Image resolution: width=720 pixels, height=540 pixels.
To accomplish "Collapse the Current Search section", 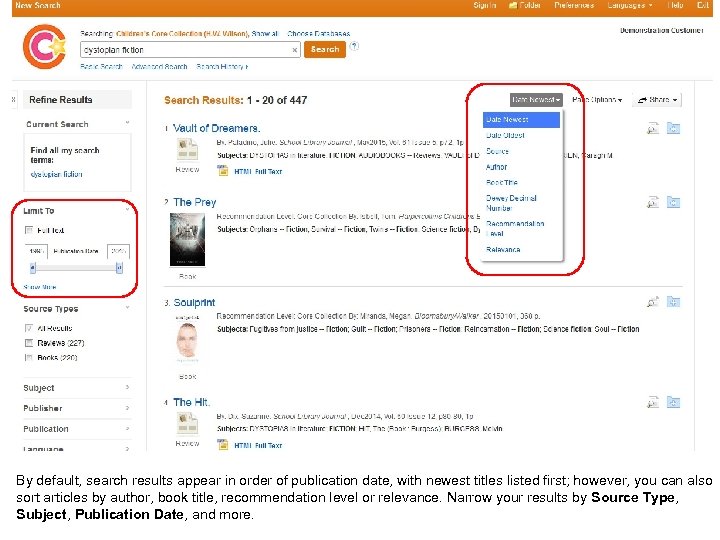I will pos(127,123).
